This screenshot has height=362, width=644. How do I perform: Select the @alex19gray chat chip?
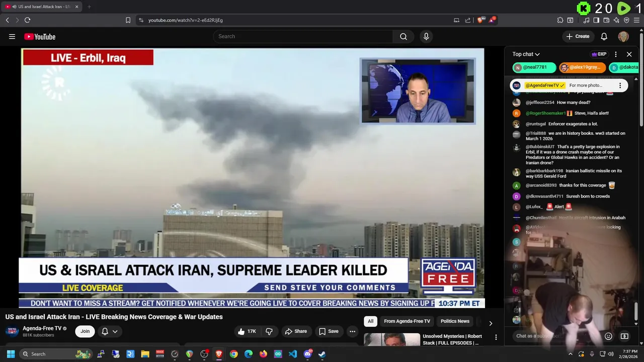tap(582, 67)
